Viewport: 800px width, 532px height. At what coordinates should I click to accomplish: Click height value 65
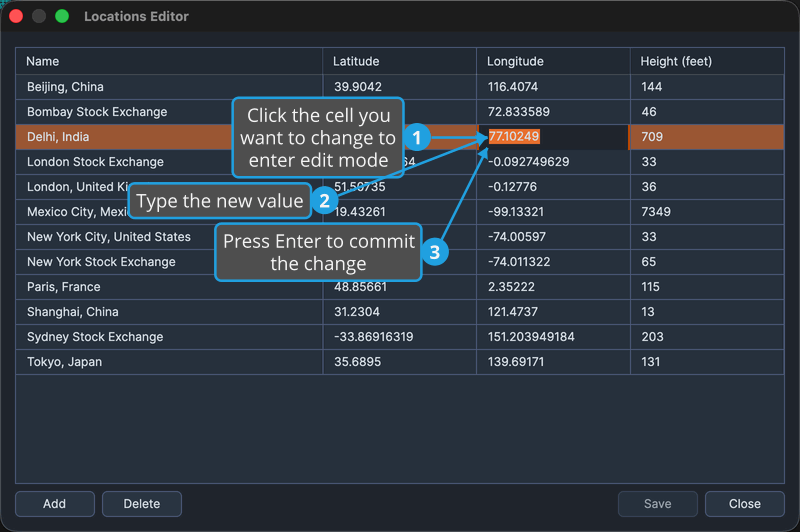point(707,262)
